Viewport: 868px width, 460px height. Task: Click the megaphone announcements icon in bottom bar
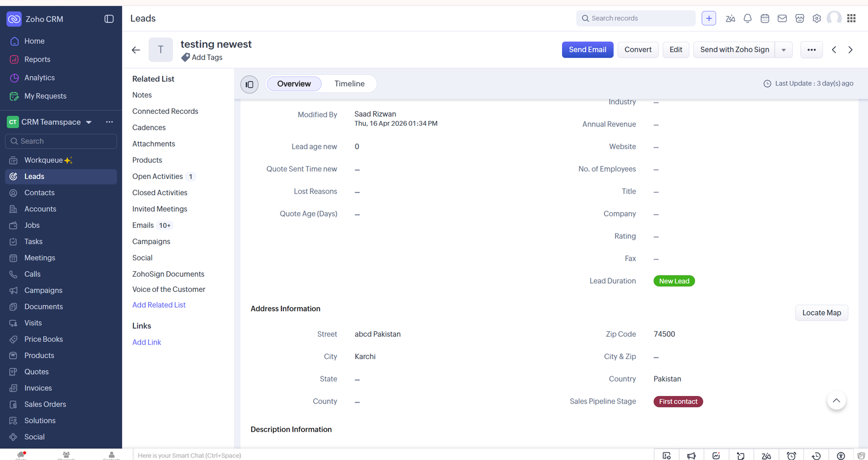tap(691, 456)
